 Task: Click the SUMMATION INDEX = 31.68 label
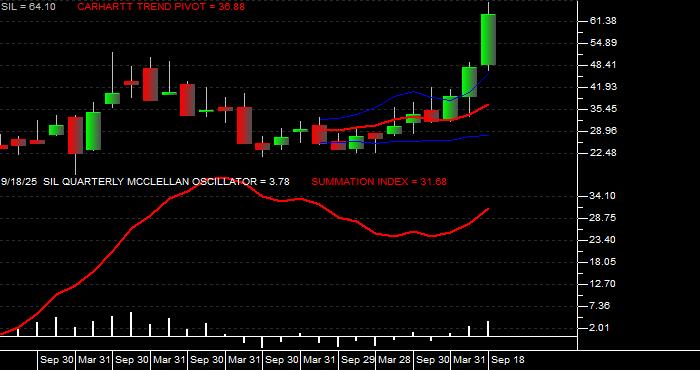pos(379,182)
